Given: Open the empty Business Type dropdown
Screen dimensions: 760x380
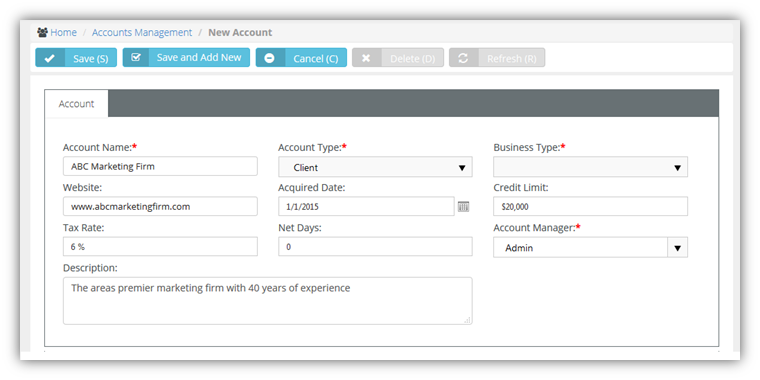Looking at the screenshot, I should click(590, 167).
